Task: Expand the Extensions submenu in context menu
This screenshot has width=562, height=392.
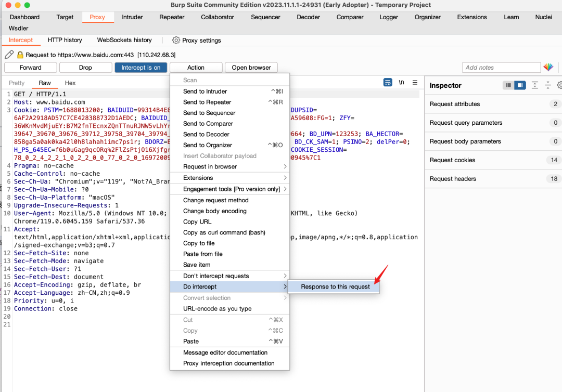Action: pos(230,178)
